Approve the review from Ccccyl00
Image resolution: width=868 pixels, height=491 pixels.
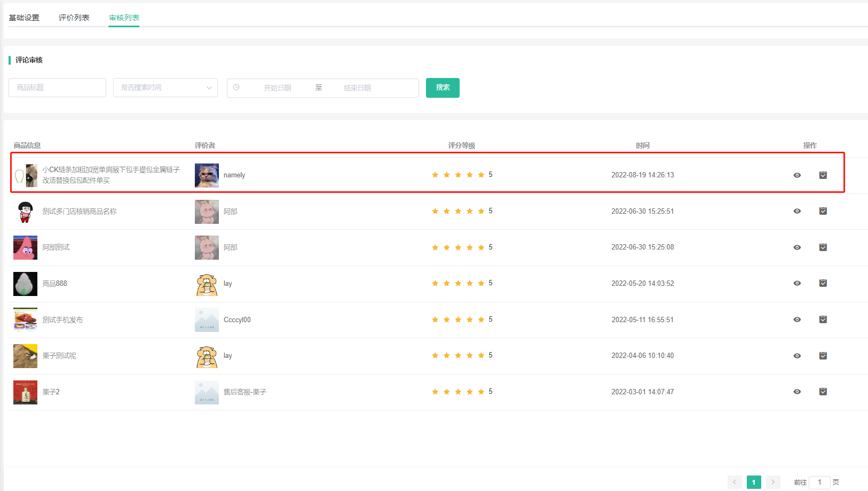point(823,319)
